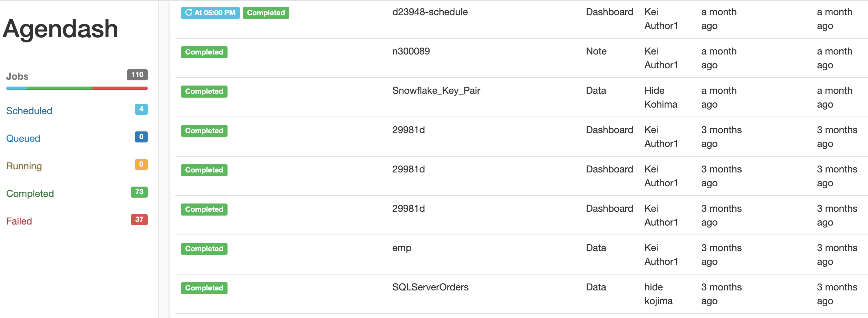Click the Completed badge on the emp row
868x318 pixels.
coord(204,249)
